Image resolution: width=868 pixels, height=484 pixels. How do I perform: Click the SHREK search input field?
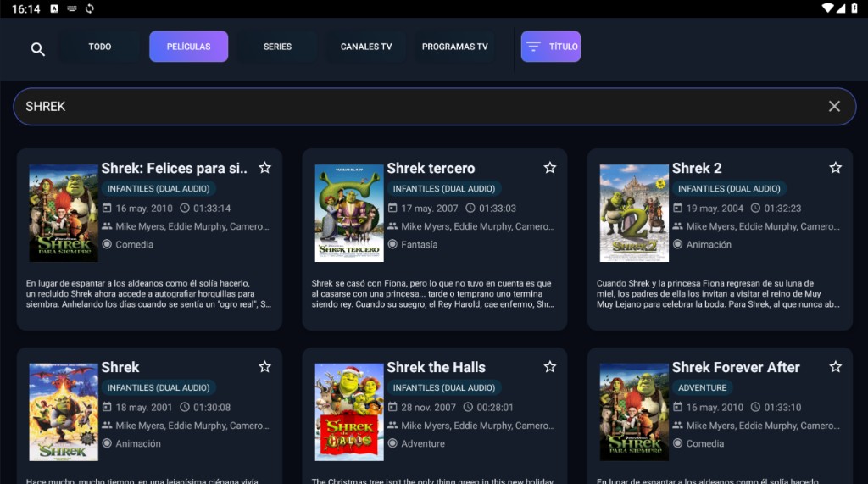pos(435,106)
